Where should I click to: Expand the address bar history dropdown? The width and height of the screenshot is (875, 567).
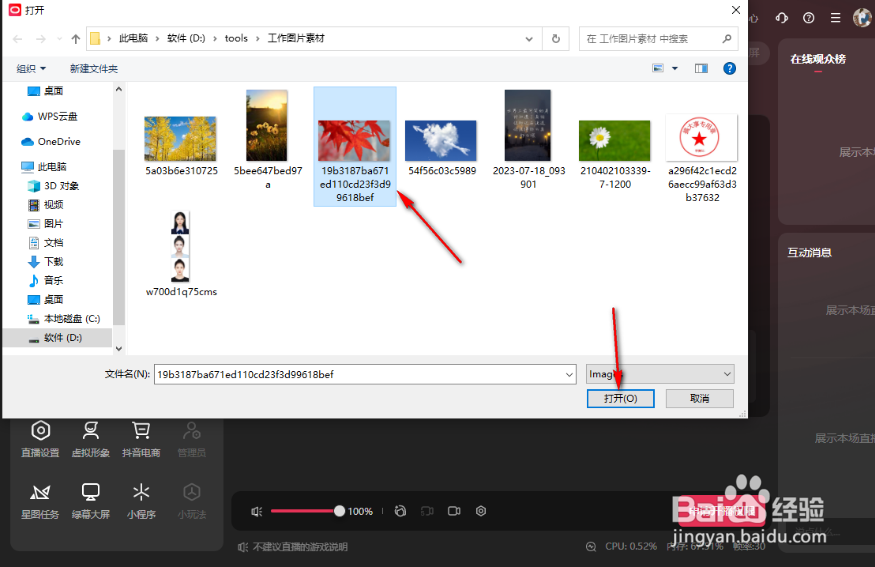[x=529, y=39]
